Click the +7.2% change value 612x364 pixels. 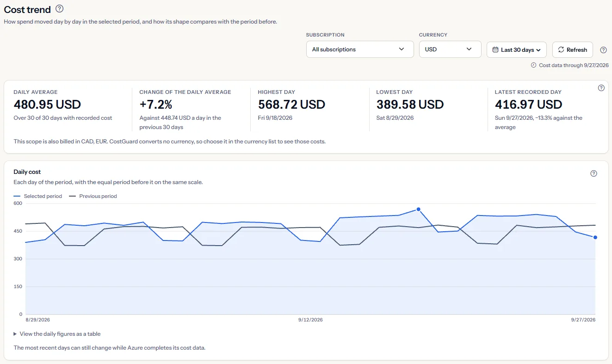click(x=156, y=105)
